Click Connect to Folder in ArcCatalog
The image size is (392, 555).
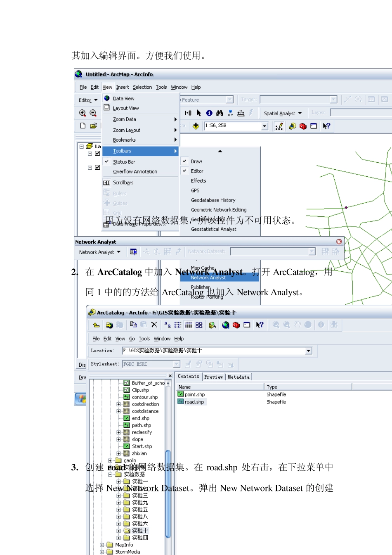pyautogui.click(x=109, y=325)
